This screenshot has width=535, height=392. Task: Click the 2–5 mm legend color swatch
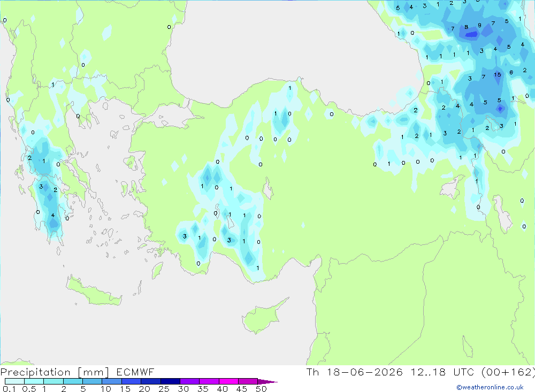[73, 381]
